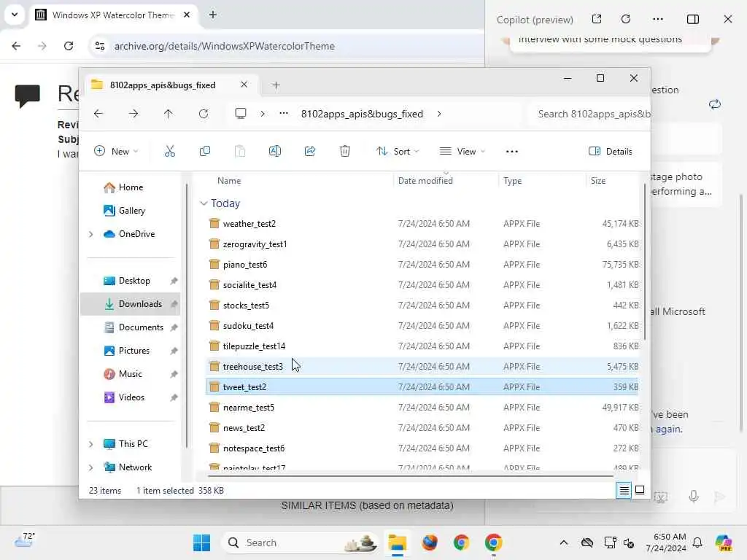Select Music in navigation pane
This screenshot has width=747, height=560.
pyautogui.click(x=130, y=374)
